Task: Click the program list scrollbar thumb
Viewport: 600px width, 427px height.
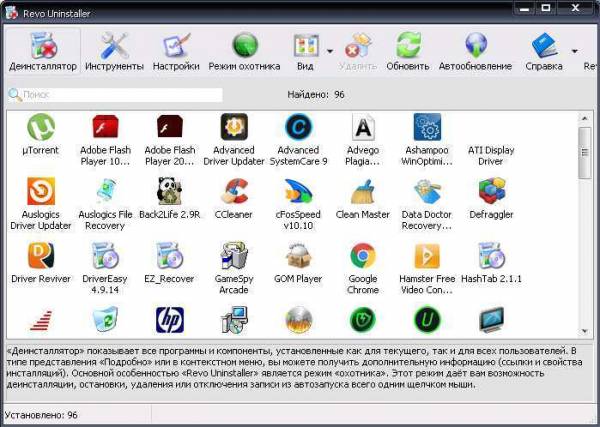Action: tap(585, 153)
